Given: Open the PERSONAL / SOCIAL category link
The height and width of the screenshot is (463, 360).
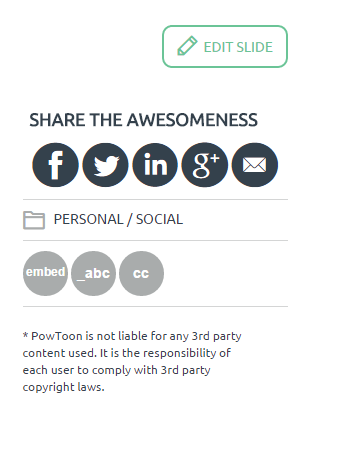Looking at the screenshot, I should coord(118,219).
